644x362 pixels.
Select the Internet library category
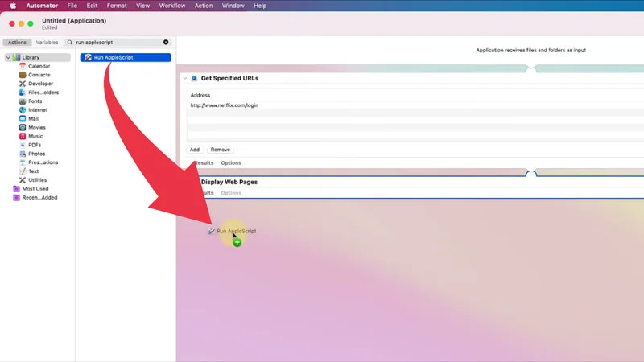[37, 110]
